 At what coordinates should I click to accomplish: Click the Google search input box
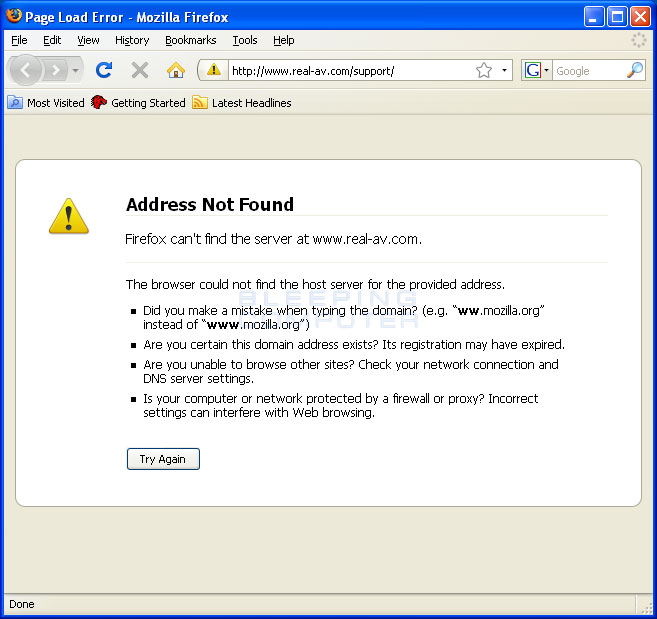pos(588,71)
